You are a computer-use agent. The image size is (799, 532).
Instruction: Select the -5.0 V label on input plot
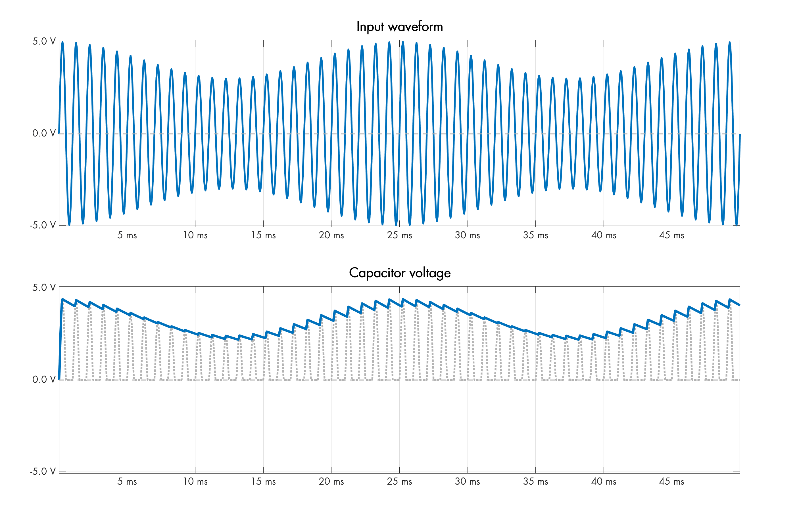pyautogui.click(x=43, y=225)
